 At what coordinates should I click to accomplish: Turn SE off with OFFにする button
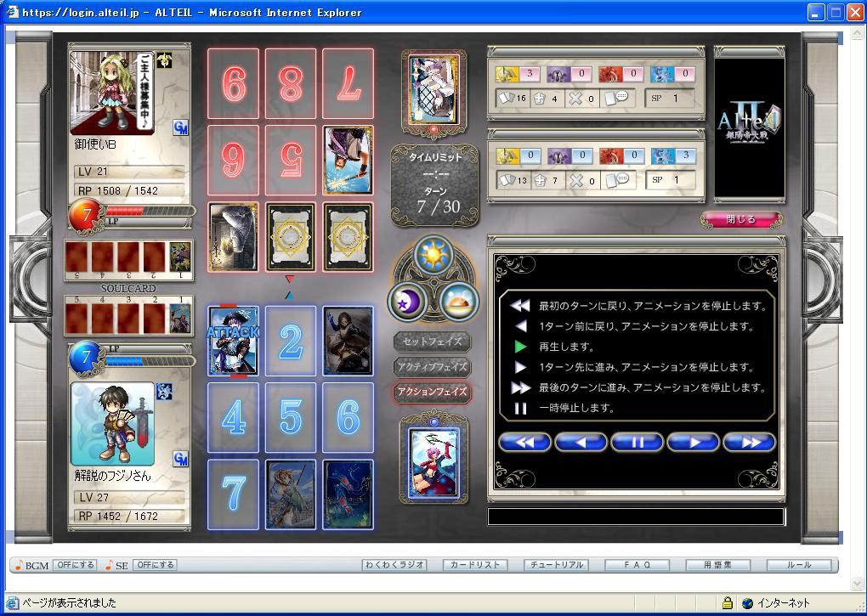[x=156, y=565]
